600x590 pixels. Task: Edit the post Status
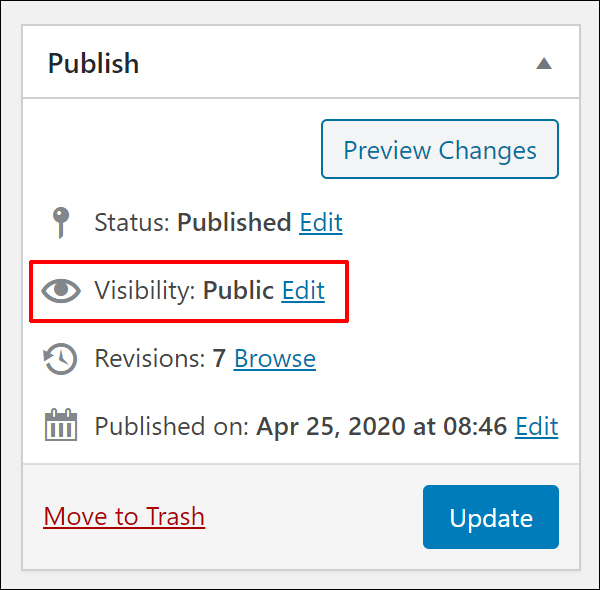pos(321,222)
